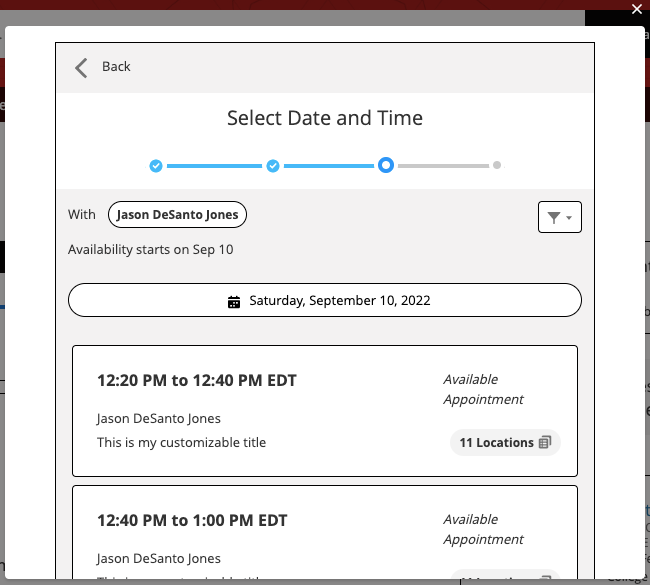The height and width of the screenshot is (585, 650).
Task: Click the current step circle in progress bar
Action: [x=386, y=165]
